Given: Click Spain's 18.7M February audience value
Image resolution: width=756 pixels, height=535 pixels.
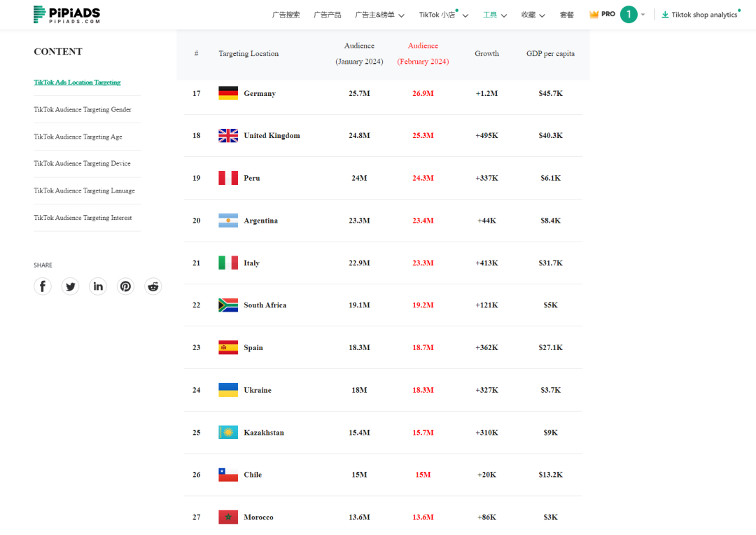Looking at the screenshot, I should [x=423, y=347].
